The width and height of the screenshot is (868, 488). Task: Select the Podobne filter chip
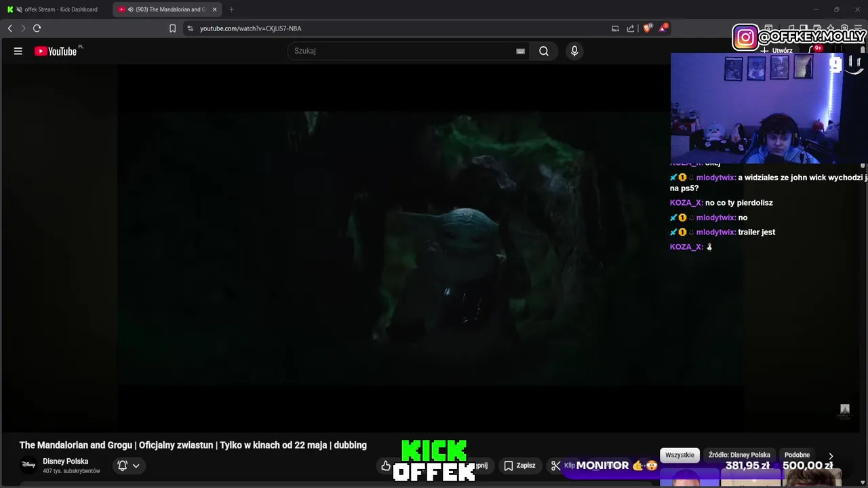(x=797, y=455)
